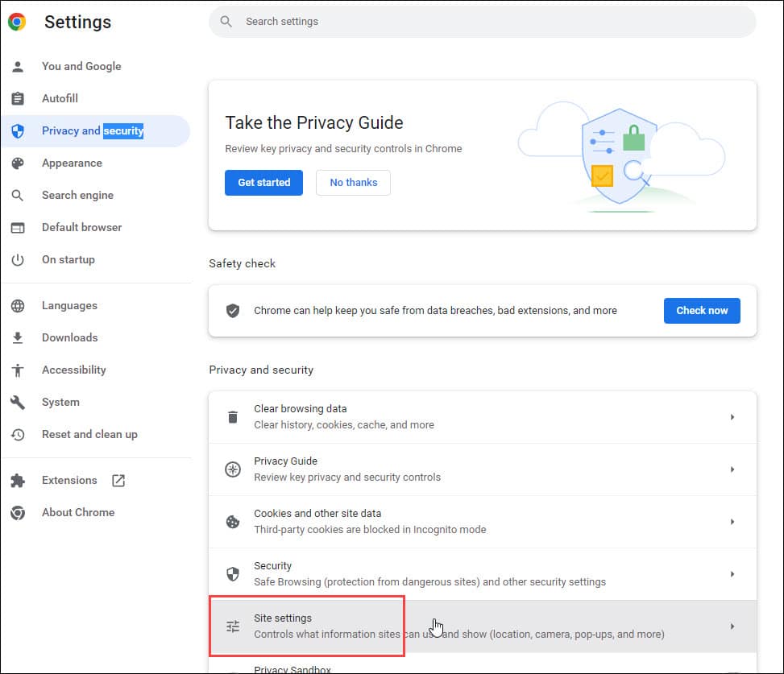Click the browser window icon for Default browser

[x=18, y=228]
